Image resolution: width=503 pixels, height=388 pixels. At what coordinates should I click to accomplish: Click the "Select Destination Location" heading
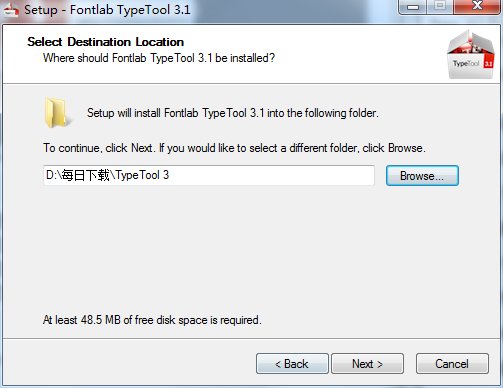pos(105,42)
